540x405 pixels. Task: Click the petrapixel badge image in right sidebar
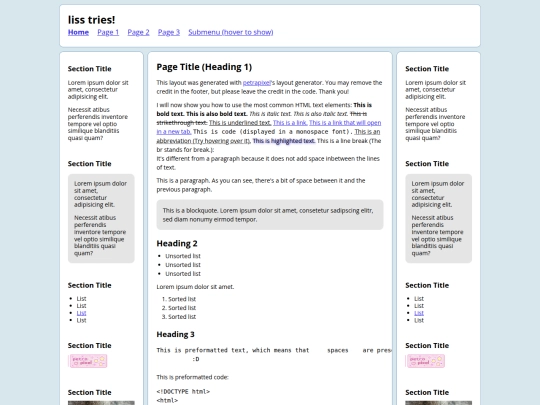(x=426, y=361)
